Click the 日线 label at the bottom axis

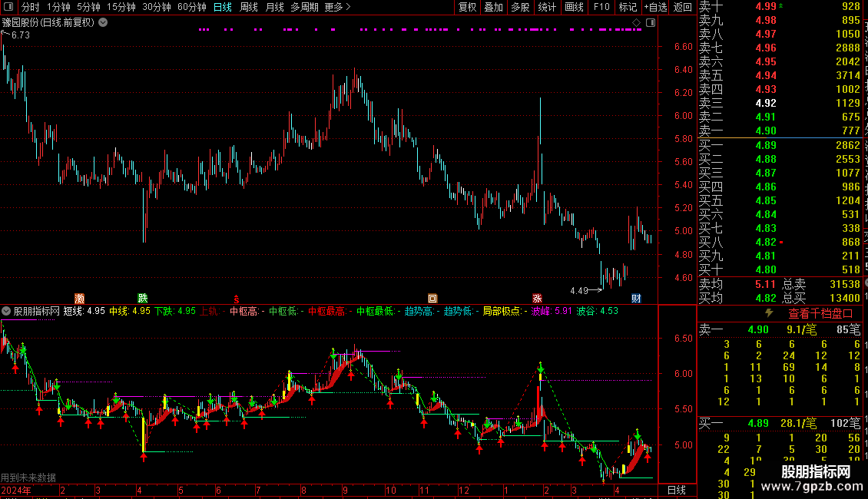[x=677, y=490]
